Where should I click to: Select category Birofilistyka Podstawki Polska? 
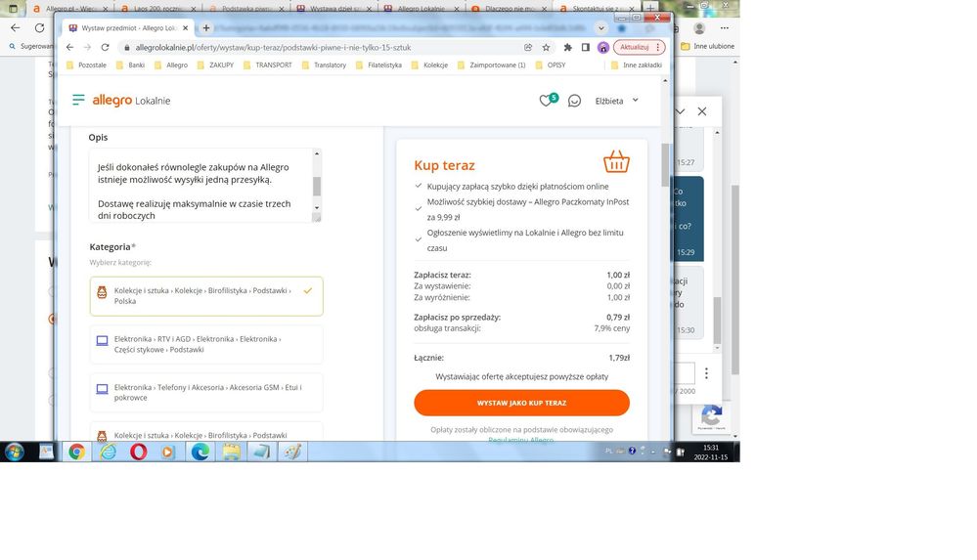(206, 296)
